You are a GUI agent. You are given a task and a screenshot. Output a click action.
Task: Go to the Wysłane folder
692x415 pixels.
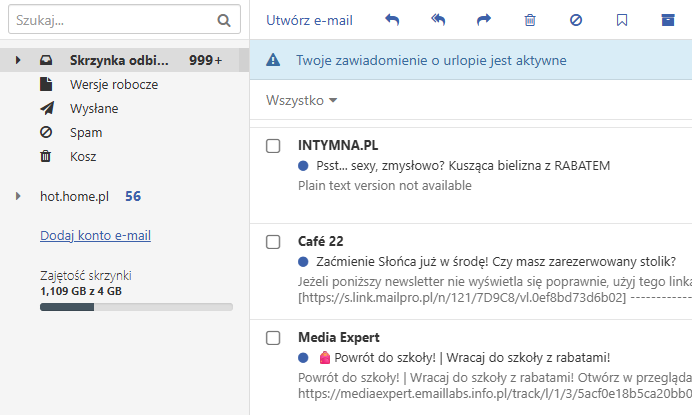click(x=94, y=109)
